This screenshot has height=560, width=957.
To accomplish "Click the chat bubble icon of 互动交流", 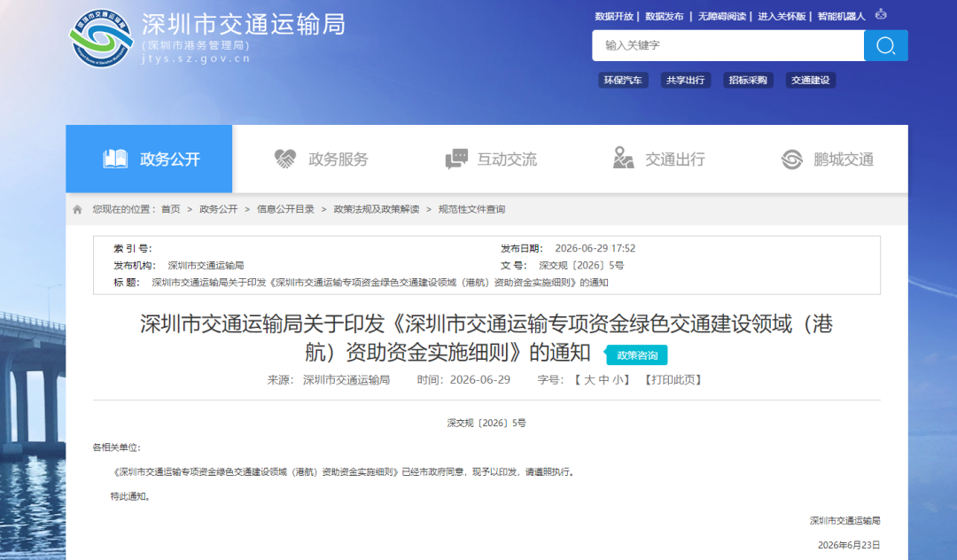I will pyautogui.click(x=456, y=159).
